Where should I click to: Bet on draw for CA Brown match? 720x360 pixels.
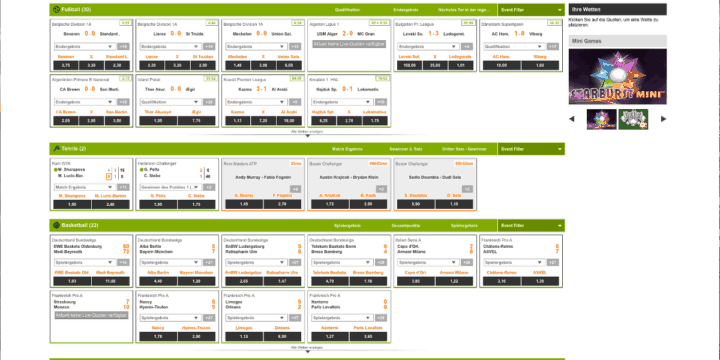coord(91,121)
